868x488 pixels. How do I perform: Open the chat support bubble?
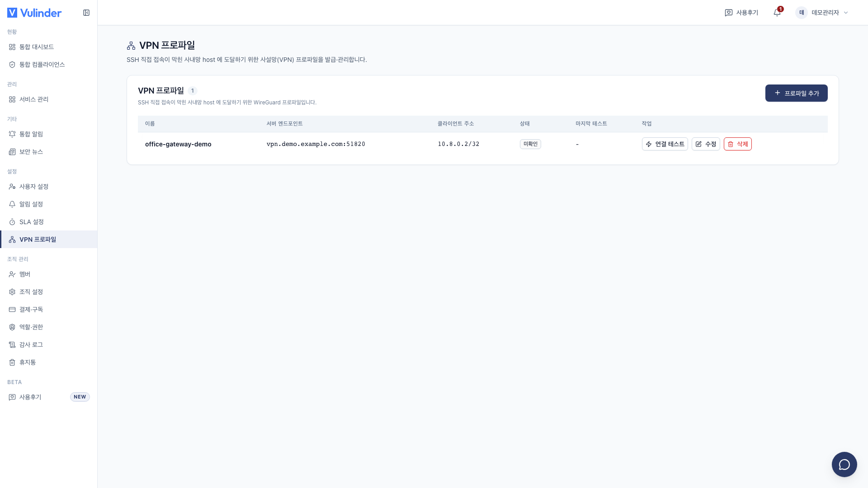844,465
